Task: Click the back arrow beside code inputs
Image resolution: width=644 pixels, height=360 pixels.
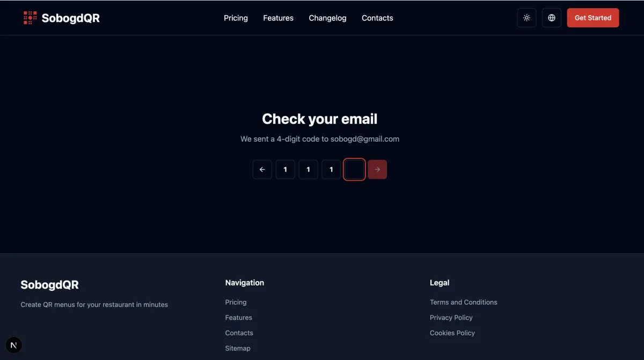Action: 262,169
